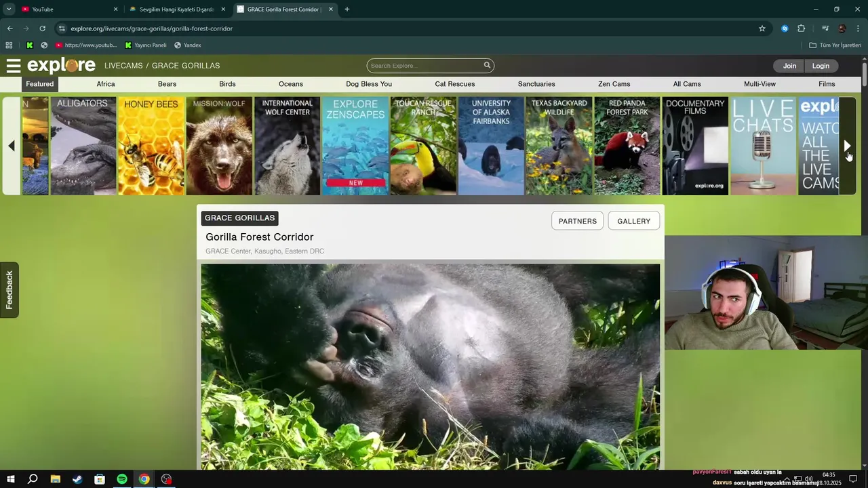
Task: Open the Honey Bees thumbnail
Action: [151, 146]
